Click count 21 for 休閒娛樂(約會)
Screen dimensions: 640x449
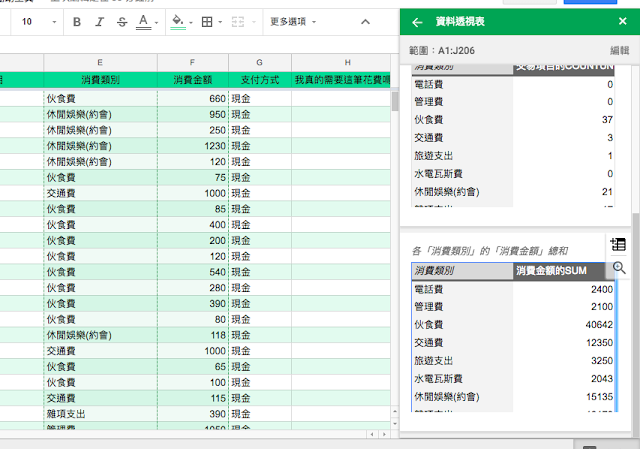coord(607,192)
